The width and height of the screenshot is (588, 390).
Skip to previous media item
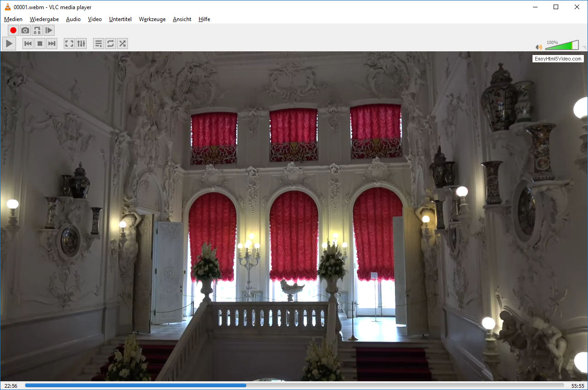pos(28,44)
